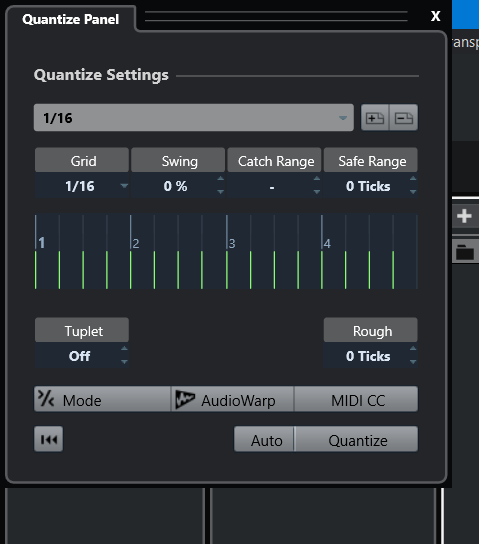
Task: Raise the Catch Range value
Action: 316,179
